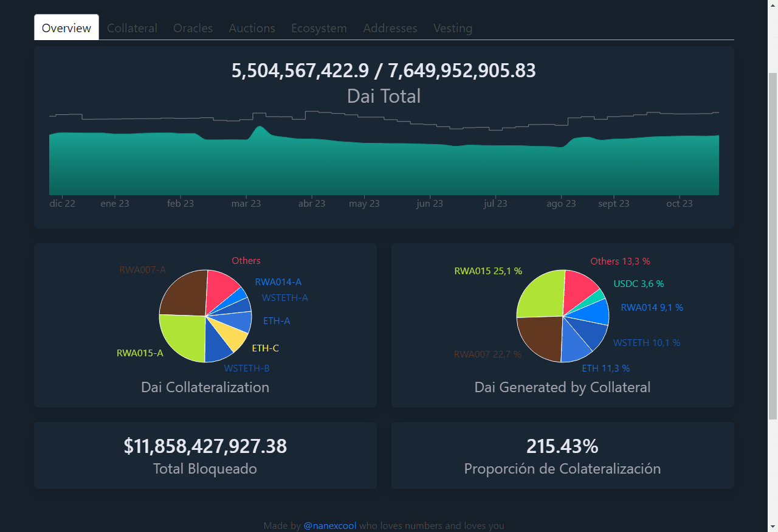This screenshot has width=778, height=532.
Task: Click the 'ETH 11,3 %' label
Action: (606, 368)
